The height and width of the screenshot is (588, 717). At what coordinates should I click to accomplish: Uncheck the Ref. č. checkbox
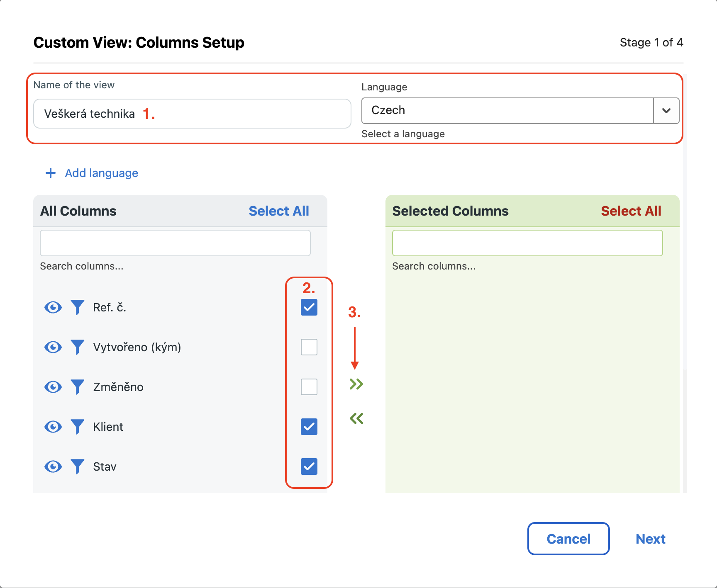click(309, 307)
